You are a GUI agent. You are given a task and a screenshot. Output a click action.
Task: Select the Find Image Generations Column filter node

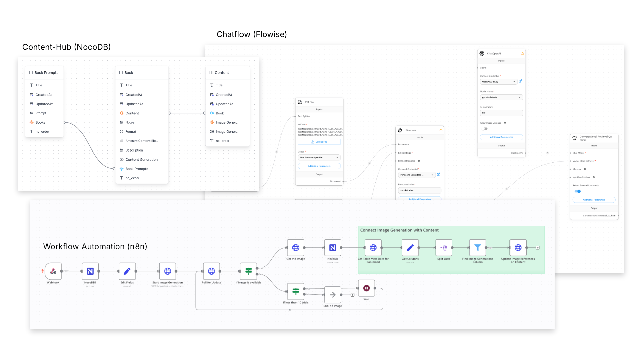click(478, 248)
